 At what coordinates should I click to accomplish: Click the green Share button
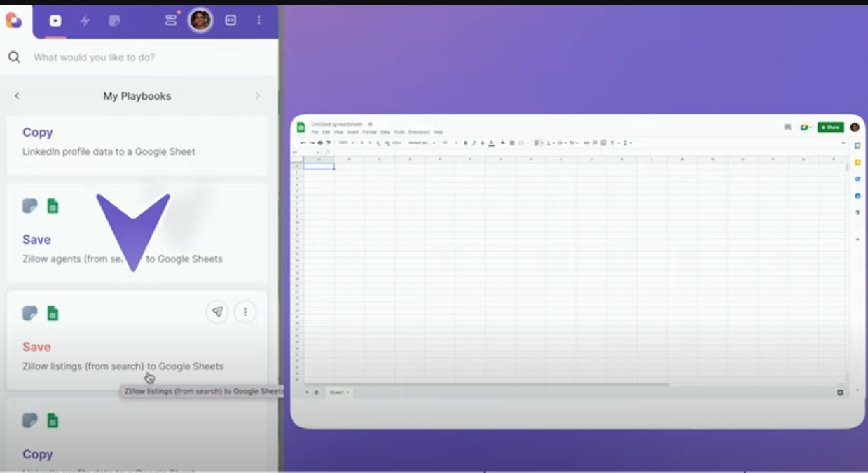pyautogui.click(x=831, y=127)
